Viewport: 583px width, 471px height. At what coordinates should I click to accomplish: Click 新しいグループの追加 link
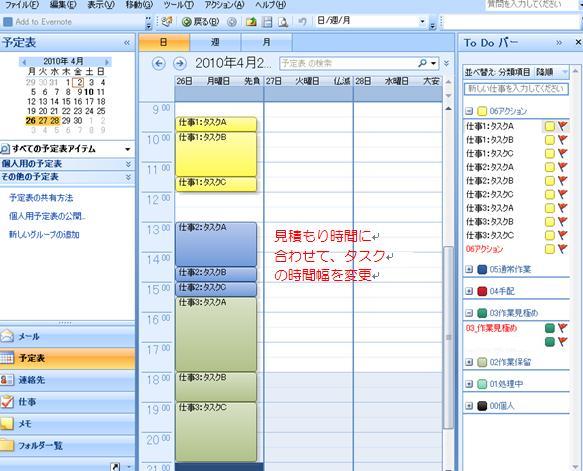point(44,235)
